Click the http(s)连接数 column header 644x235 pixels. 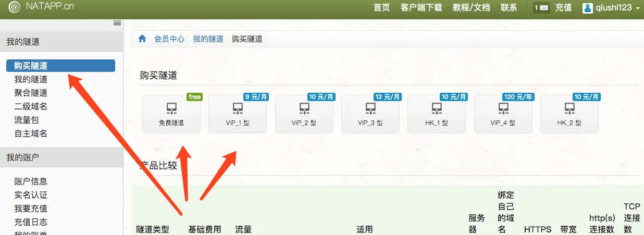point(602,224)
